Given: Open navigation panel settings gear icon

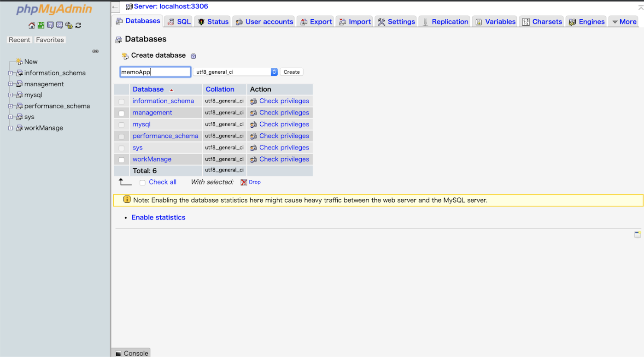Looking at the screenshot, I should pyautogui.click(x=69, y=25).
